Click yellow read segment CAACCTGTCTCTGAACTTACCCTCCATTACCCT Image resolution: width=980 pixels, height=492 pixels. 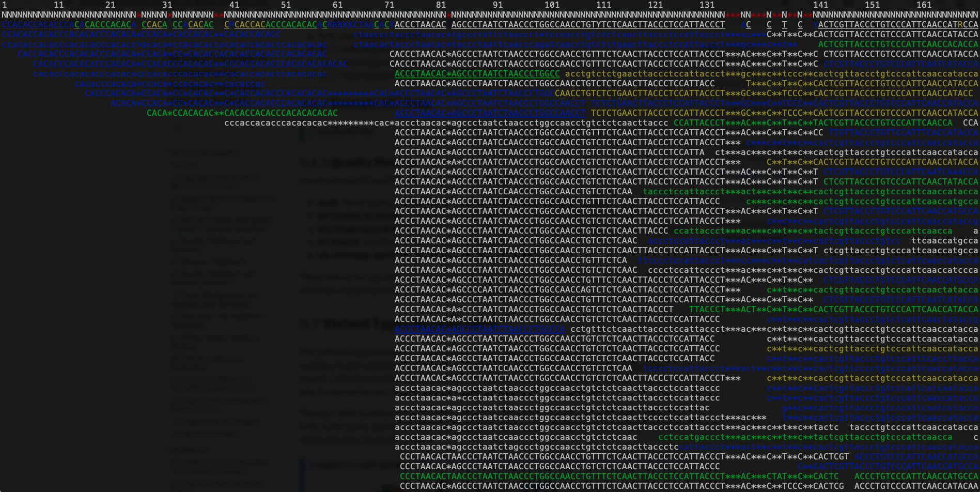[x=640, y=93]
